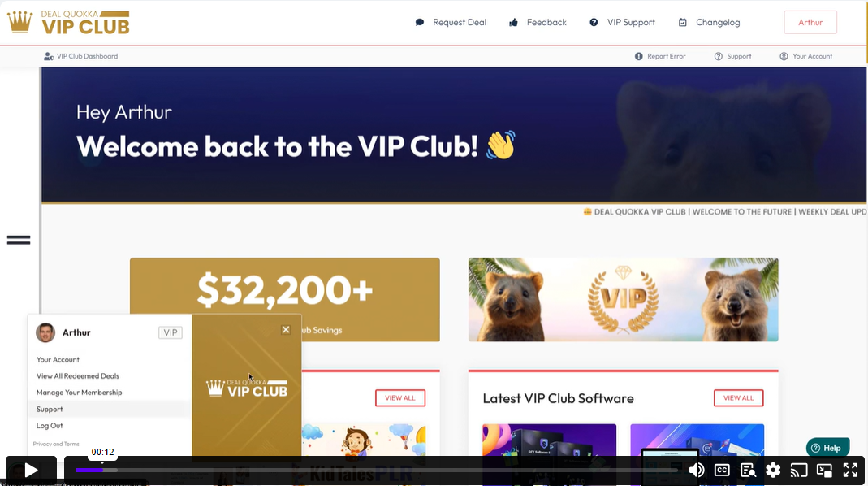Seek along the video progress bar
This screenshot has width=868, height=486.
[377, 470]
